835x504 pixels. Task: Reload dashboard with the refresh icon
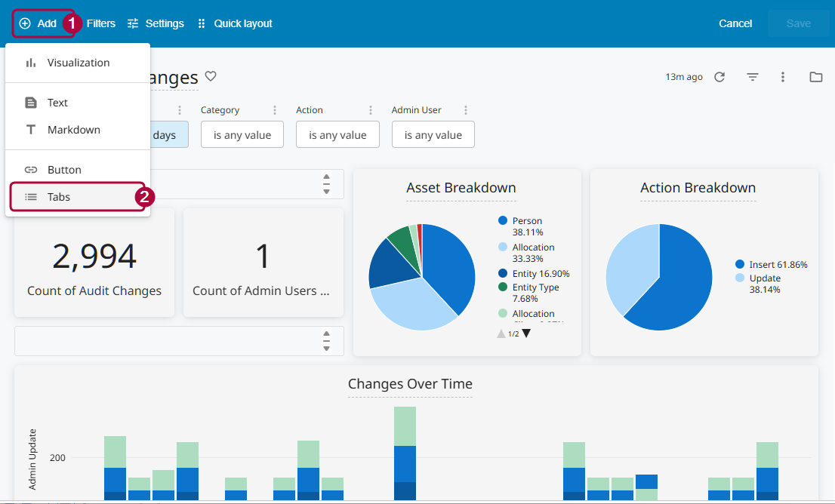tap(719, 77)
